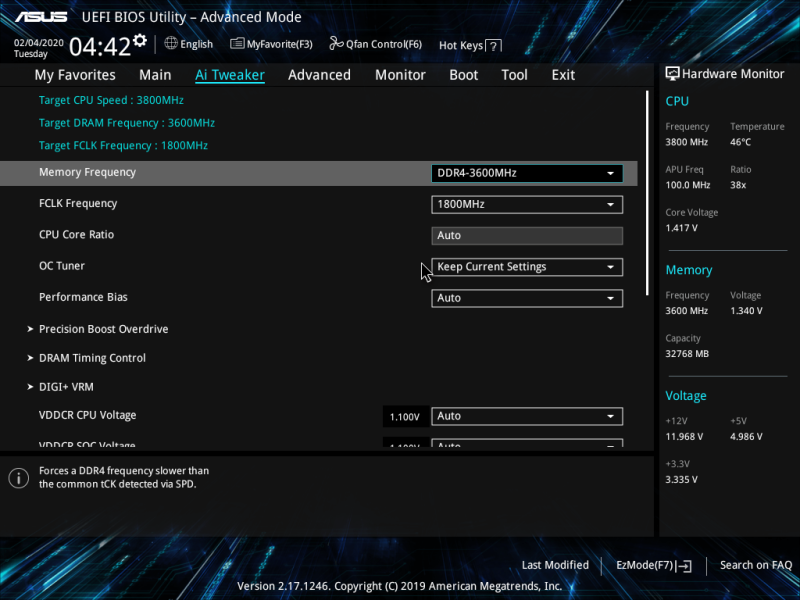
Task: Open the Performance Bias dropdown
Action: [527, 298]
